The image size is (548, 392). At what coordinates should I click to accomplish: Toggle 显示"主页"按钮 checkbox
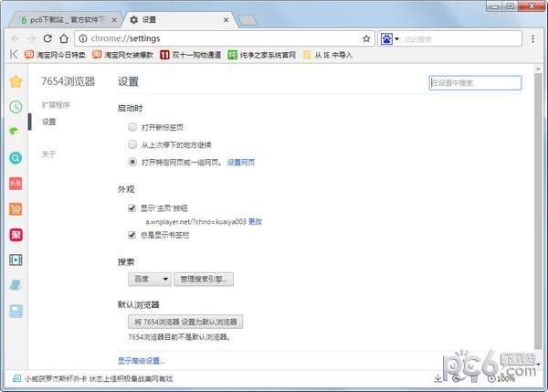pyautogui.click(x=132, y=208)
